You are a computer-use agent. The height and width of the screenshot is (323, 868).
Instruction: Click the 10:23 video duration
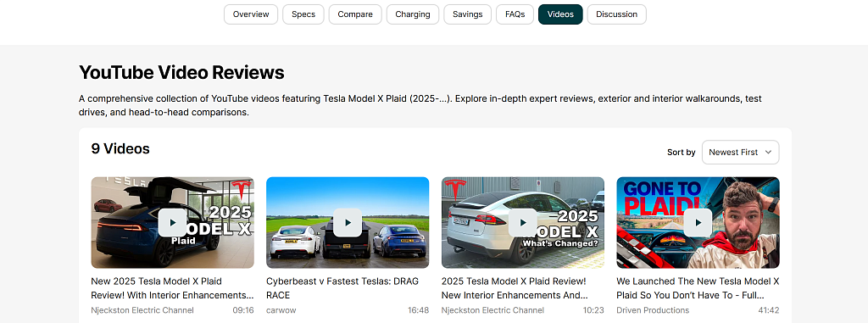click(x=593, y=310)
